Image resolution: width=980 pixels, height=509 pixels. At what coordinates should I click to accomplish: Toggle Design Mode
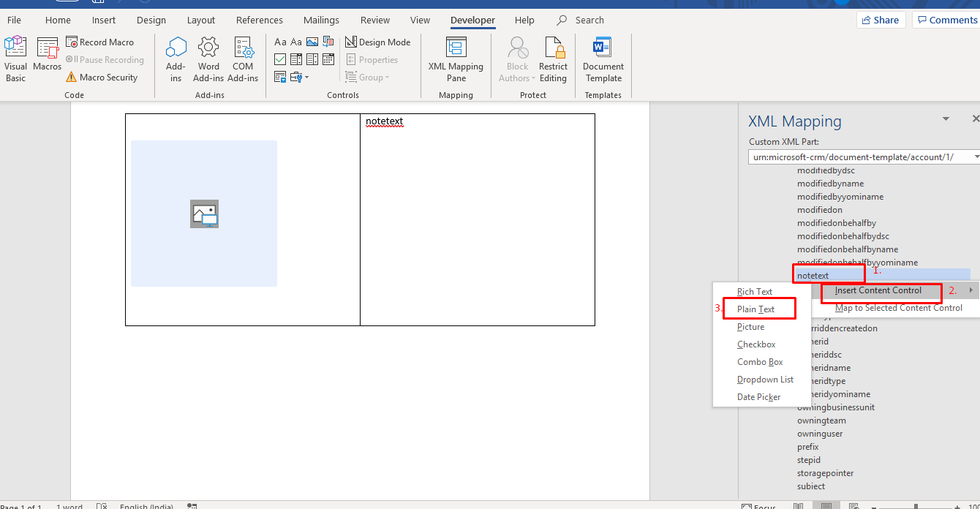(x=377, y=42)
